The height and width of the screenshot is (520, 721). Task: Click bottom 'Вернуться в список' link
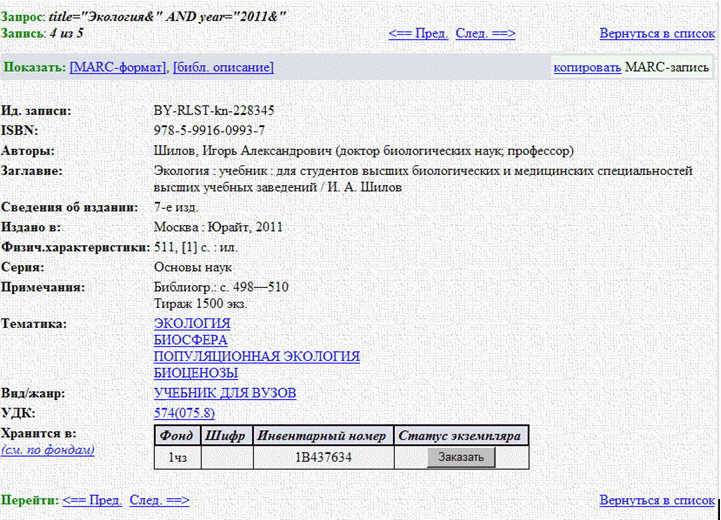(x=657, y=500)
